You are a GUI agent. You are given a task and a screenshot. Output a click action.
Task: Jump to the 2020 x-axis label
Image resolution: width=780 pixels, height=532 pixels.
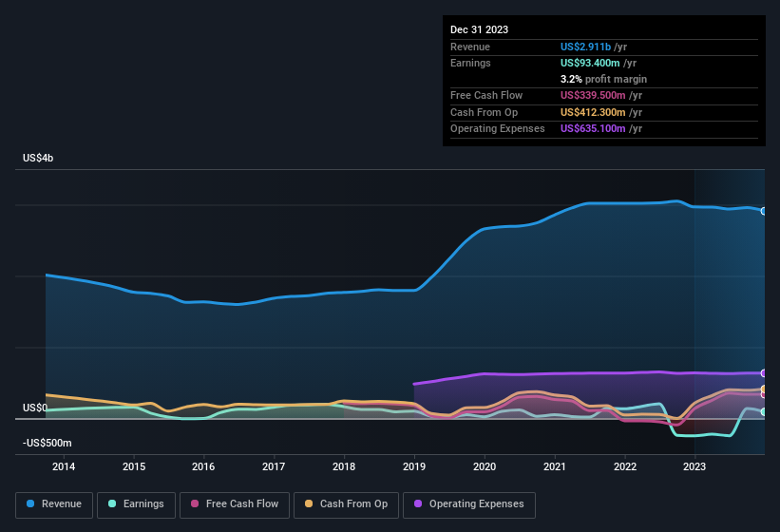485,466
